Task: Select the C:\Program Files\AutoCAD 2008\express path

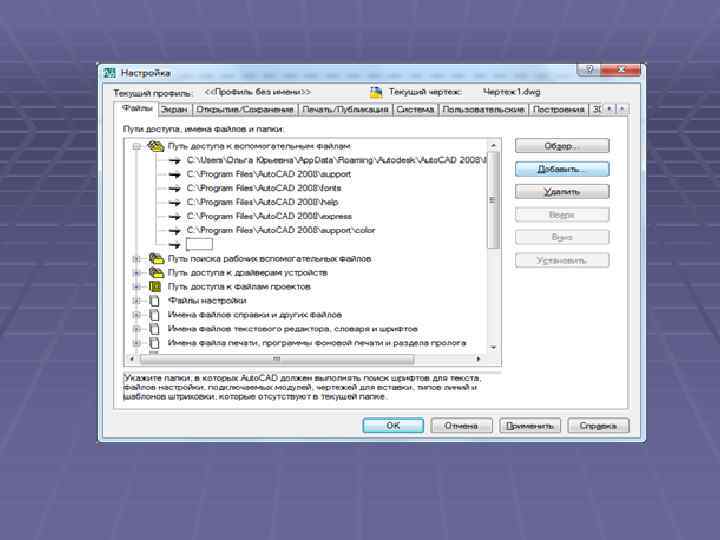Action: pyautogui.click(x=269, y=216)
